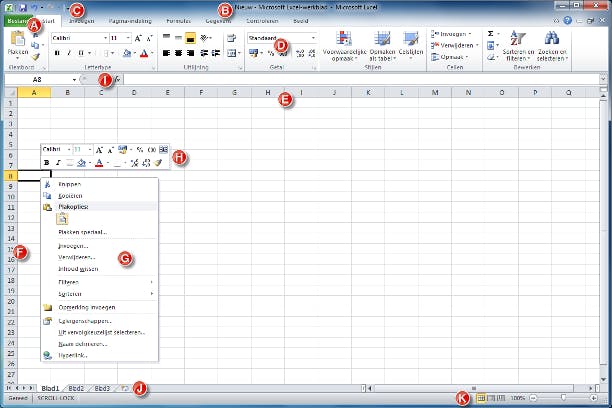Apply ribbon font color red A swatch
The height and width of the screenshot is (408, 612).
[x=144, y=53]
